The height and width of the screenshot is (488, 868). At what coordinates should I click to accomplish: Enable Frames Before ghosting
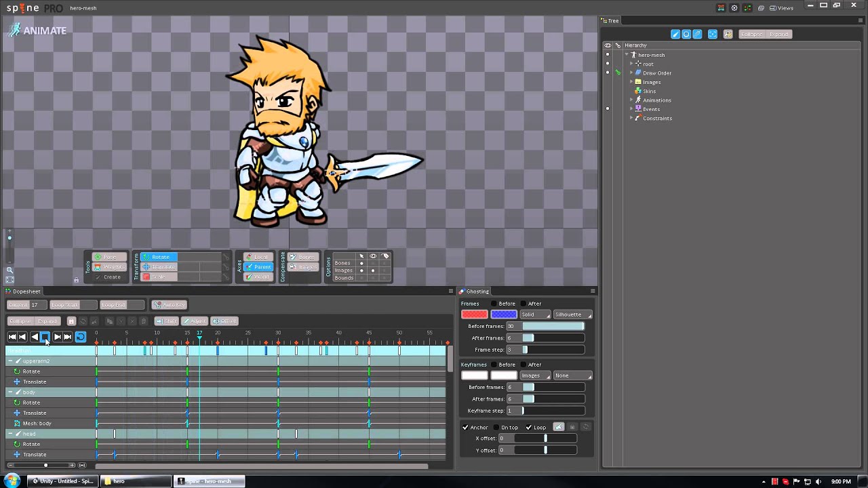[494, 304]
